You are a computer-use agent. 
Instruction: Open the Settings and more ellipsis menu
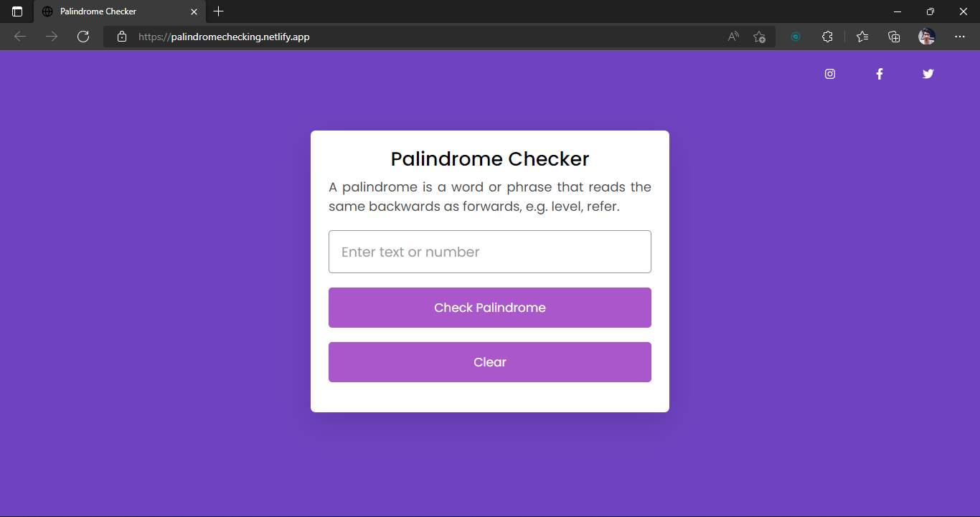click(x=960, y=37)
